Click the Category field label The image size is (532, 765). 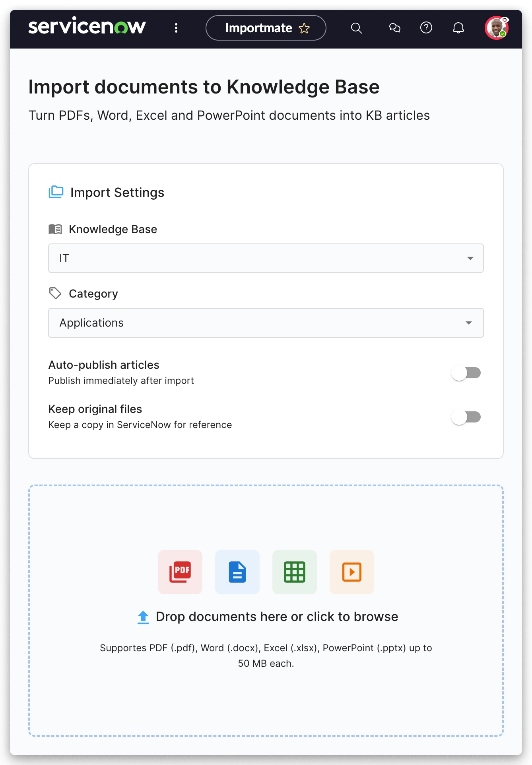click(x=93, y=294)
